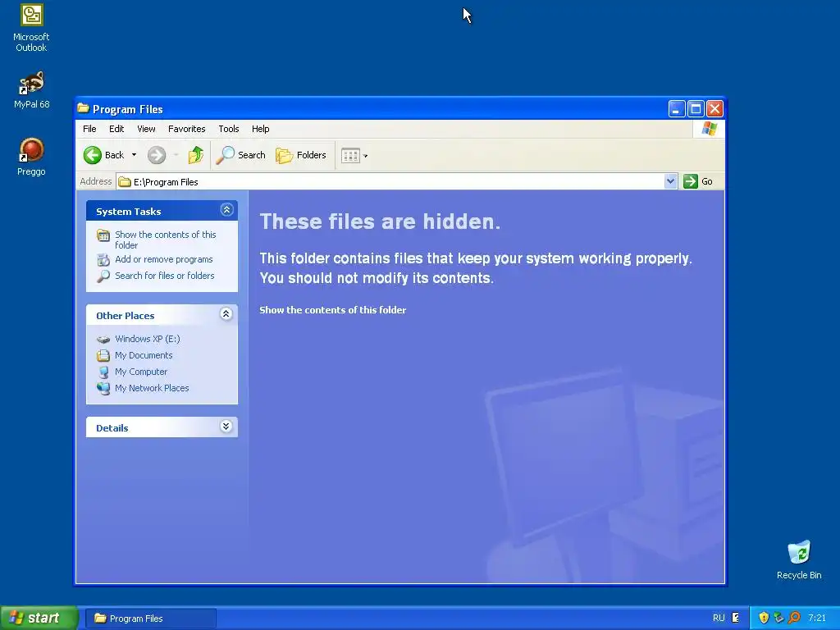Open Microsoft Outlook desktop icon
The width and height of the screenshot is (840, 630).
pyautogui.click(x=31, y=28)
